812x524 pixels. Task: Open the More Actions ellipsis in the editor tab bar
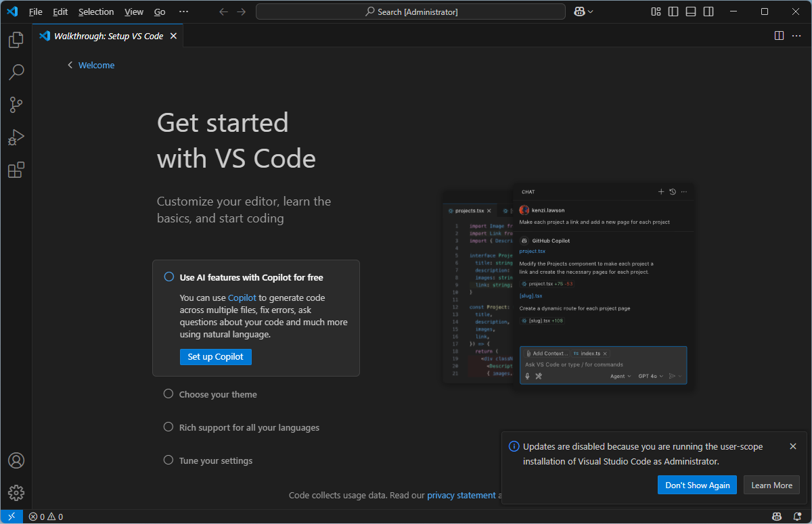[796, 36]
